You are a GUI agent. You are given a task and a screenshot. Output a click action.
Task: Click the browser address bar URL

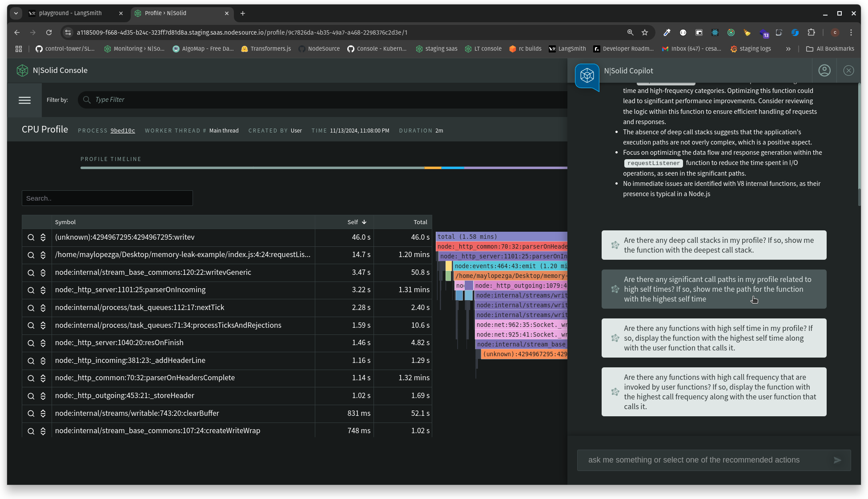point(242,32)
